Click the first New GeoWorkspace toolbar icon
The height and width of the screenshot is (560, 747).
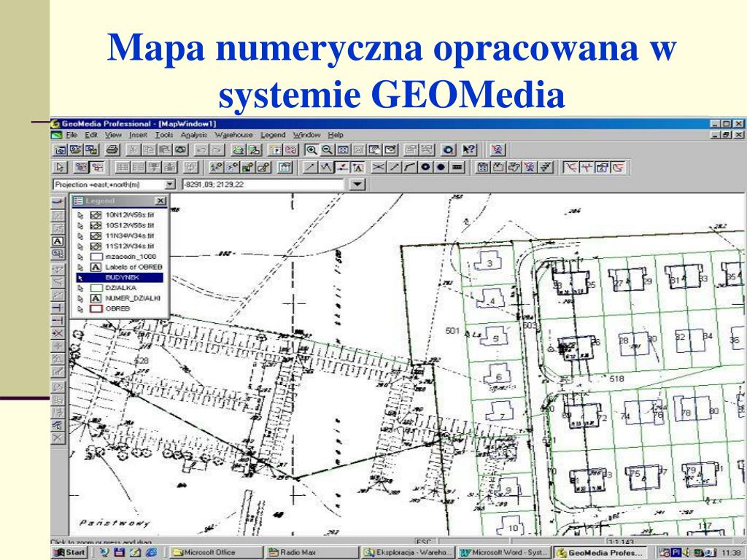(x=61, y=150)
